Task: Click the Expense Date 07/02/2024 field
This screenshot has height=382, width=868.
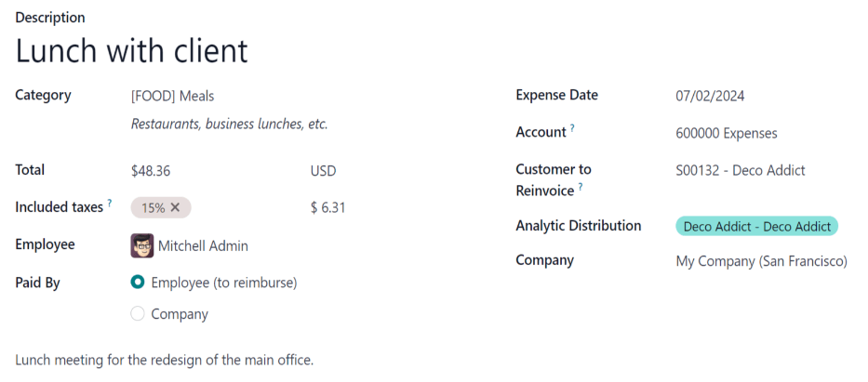Action: click(x=710, y=96)
